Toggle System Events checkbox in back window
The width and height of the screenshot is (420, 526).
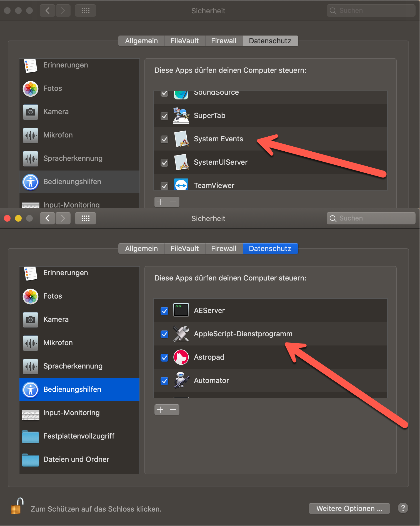pyautogui.click(x=164, y=139)
